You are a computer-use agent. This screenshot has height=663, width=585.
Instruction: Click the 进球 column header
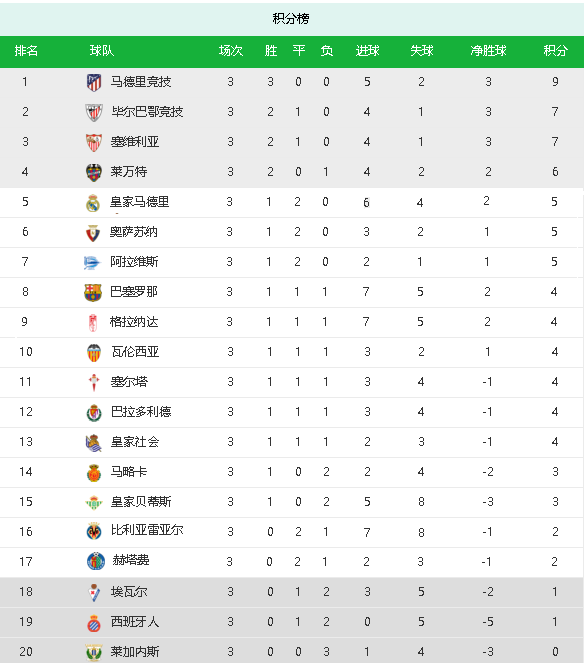(x=367, y=51)
